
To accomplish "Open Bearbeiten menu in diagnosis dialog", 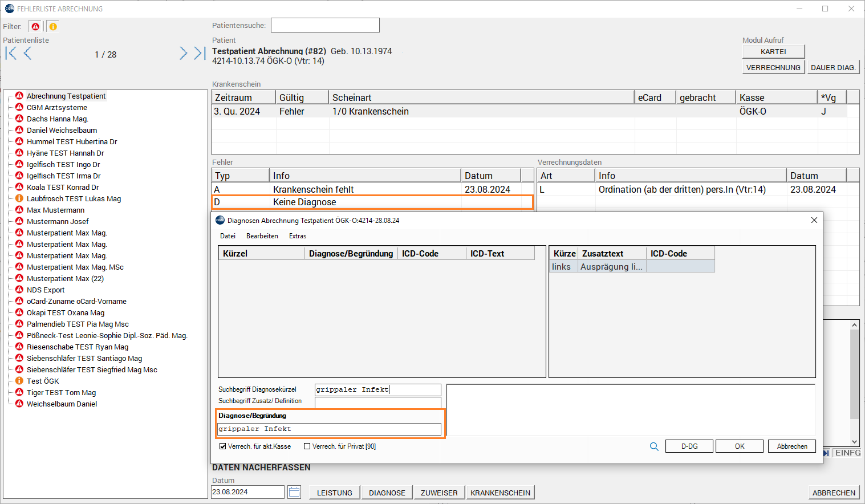I will coord(262,236).
